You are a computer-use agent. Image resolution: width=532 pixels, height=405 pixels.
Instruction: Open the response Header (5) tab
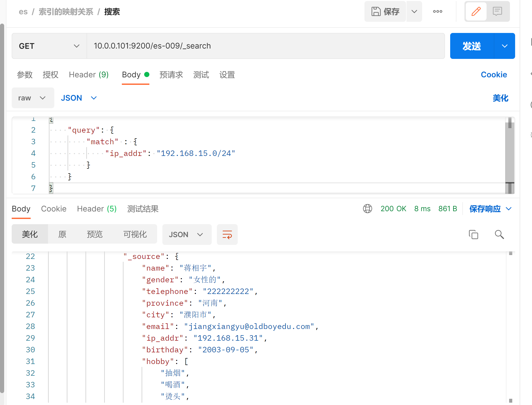tap(97, 209)
